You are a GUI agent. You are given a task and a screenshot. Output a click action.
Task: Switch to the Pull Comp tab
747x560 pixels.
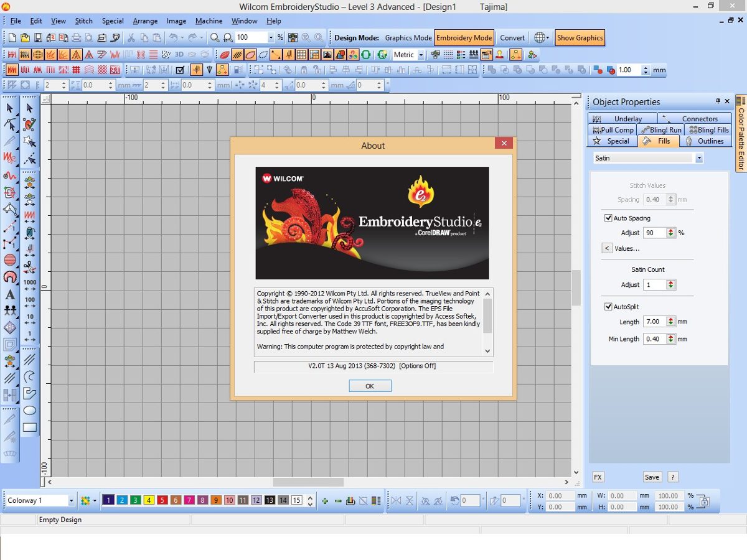pos(612,130)
